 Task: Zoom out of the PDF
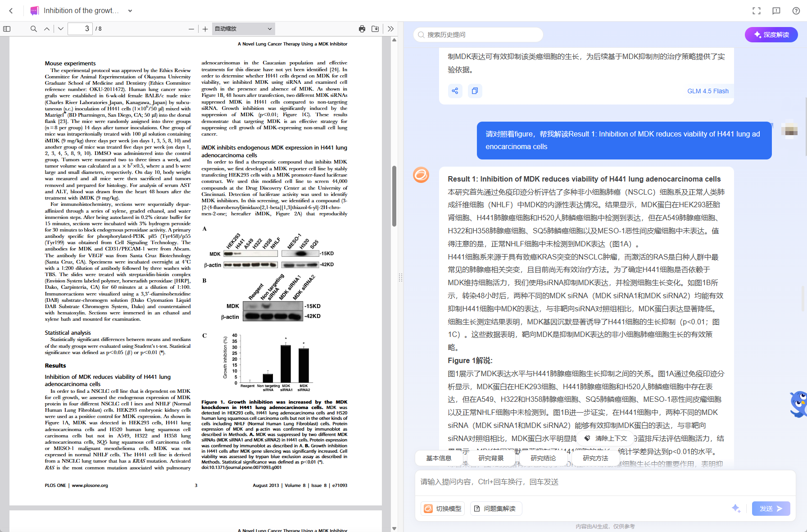(191, 29)
